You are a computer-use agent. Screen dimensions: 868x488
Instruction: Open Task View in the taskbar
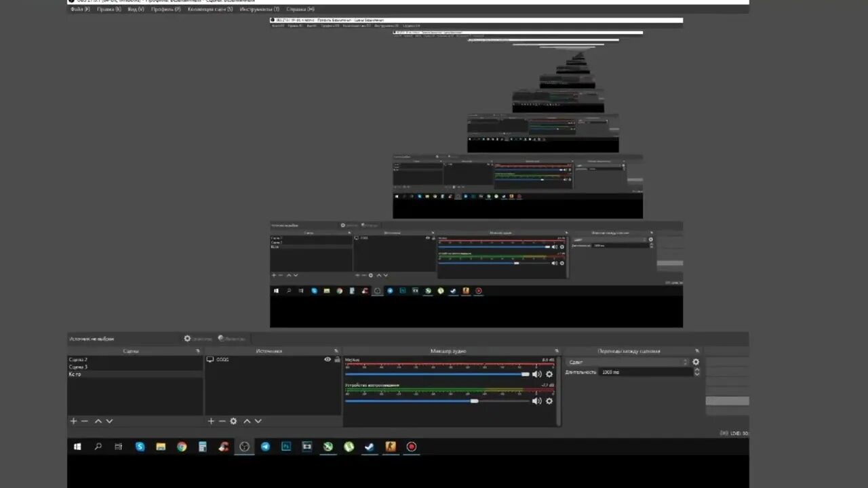tap(119, 447)
